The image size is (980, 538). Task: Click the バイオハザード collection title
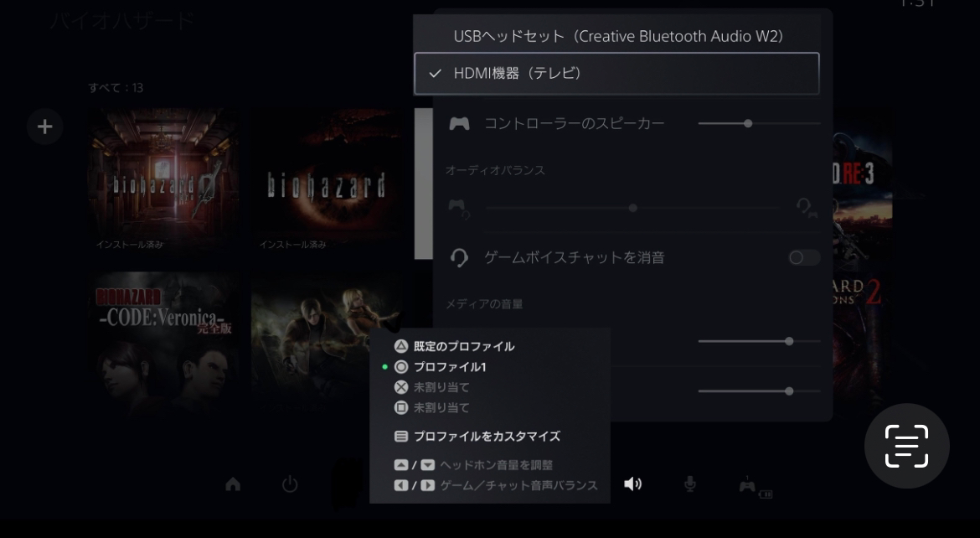coord(122,21)
